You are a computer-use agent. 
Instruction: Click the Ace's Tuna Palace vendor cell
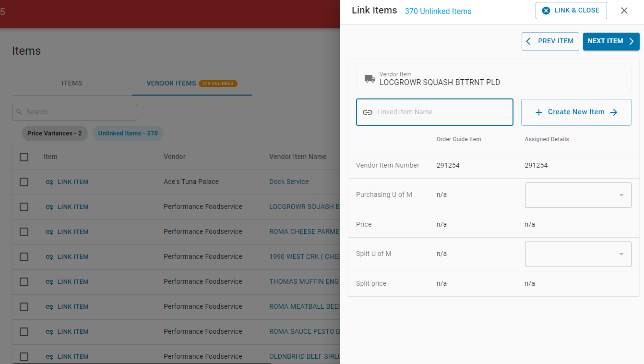pos(191,182)
